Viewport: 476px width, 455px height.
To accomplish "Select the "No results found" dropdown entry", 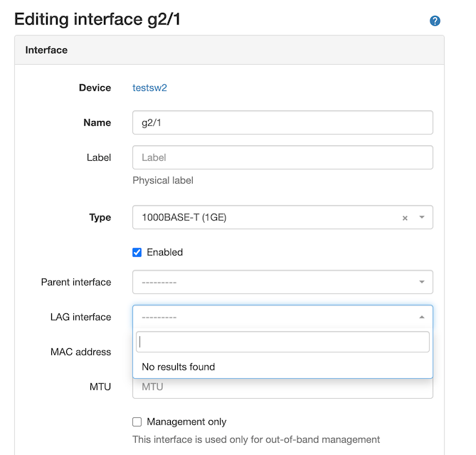I will coord(179,367).
